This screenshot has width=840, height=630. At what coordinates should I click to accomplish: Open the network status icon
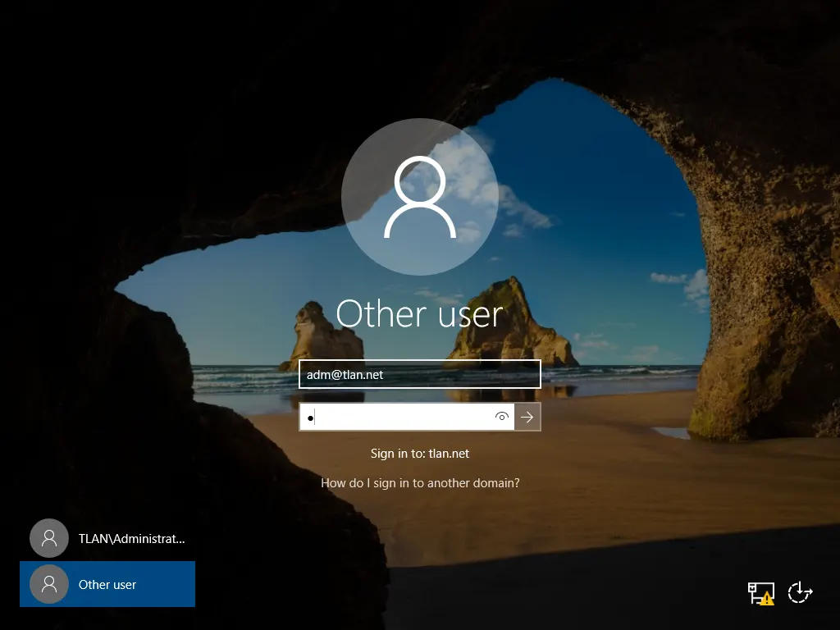[x=760, y=593]
